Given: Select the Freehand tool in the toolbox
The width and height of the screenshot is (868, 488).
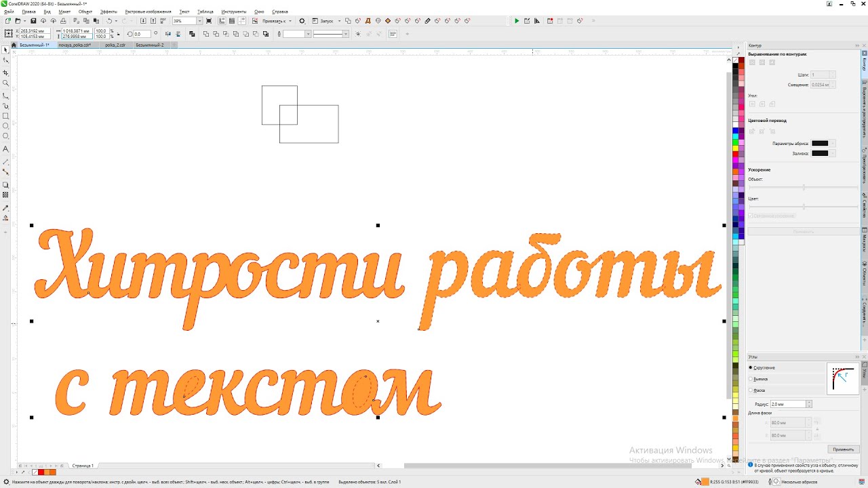Looking at the screenshot, I should [6, 96].
